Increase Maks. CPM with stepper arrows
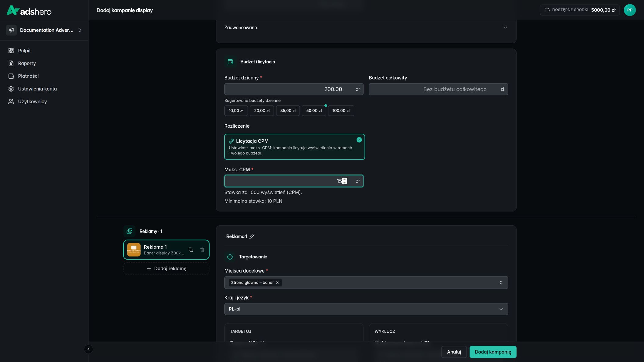This screenshot has height=362, width=644. pos(345,179)
